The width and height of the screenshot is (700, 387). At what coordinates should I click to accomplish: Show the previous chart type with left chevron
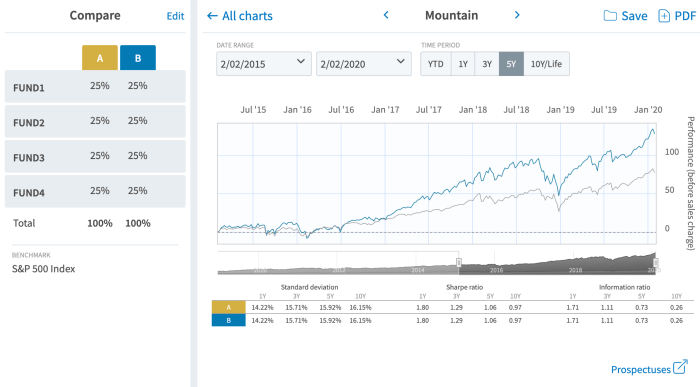(386, 15)
